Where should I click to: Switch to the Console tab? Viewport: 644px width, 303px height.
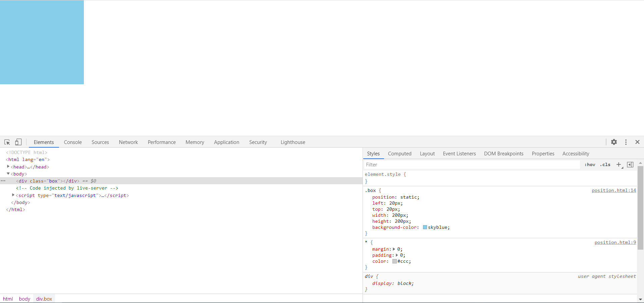pyautogui.click(x=73, y=142)
